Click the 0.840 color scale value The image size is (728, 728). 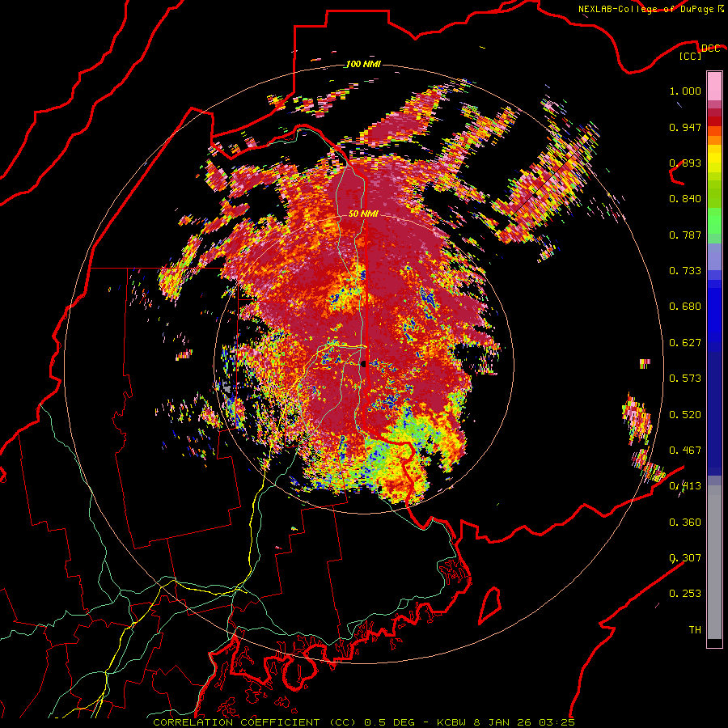click(685, 199)
